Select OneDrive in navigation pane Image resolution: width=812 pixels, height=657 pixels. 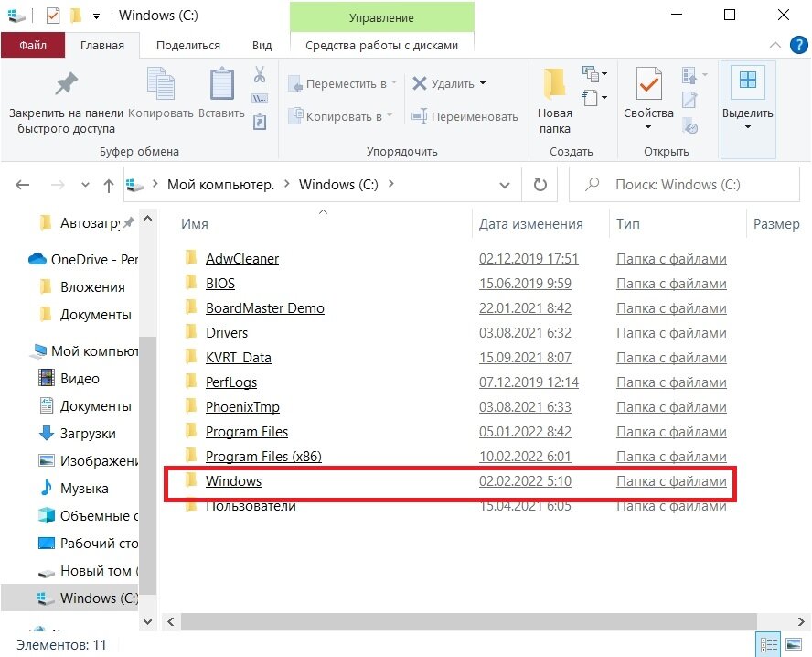(x=83, y=259)
